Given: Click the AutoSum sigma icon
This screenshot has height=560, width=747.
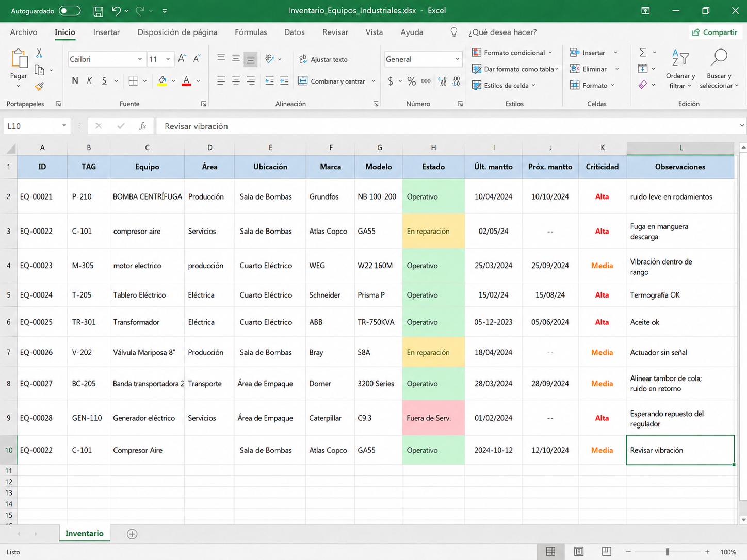Looking at the screenshot, I should (643, 52).
